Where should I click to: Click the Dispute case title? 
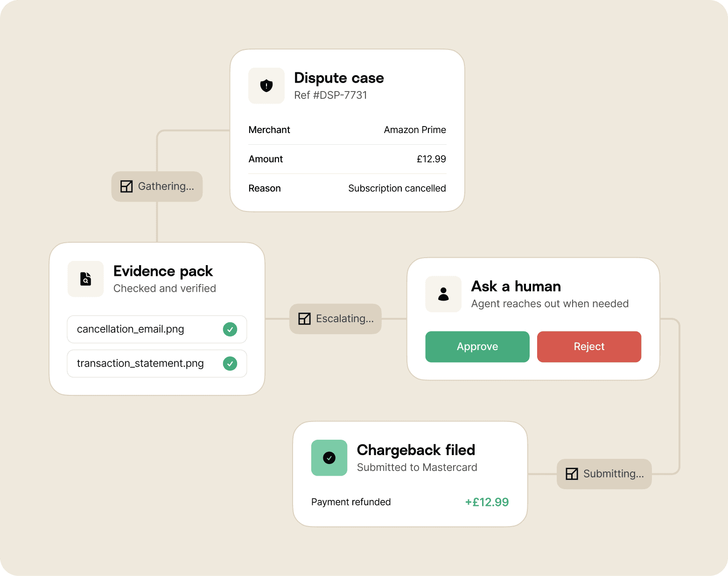pos(339,77)
